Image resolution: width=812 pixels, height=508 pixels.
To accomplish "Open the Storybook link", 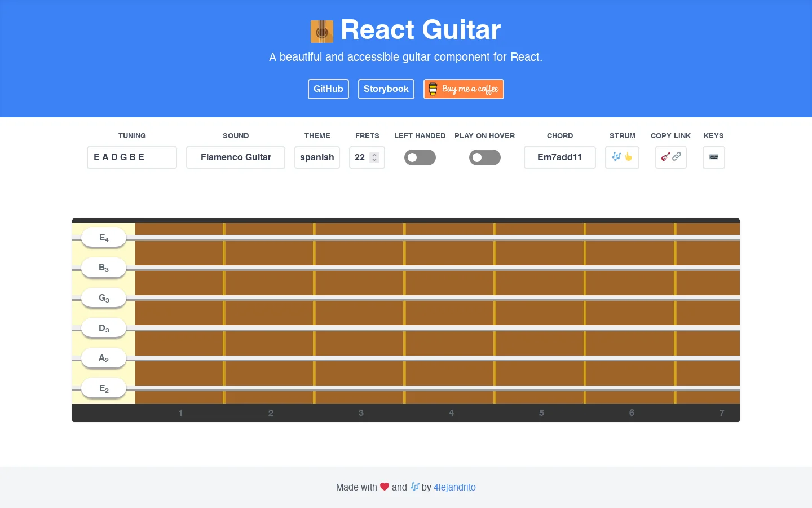I will pos(386,89).
